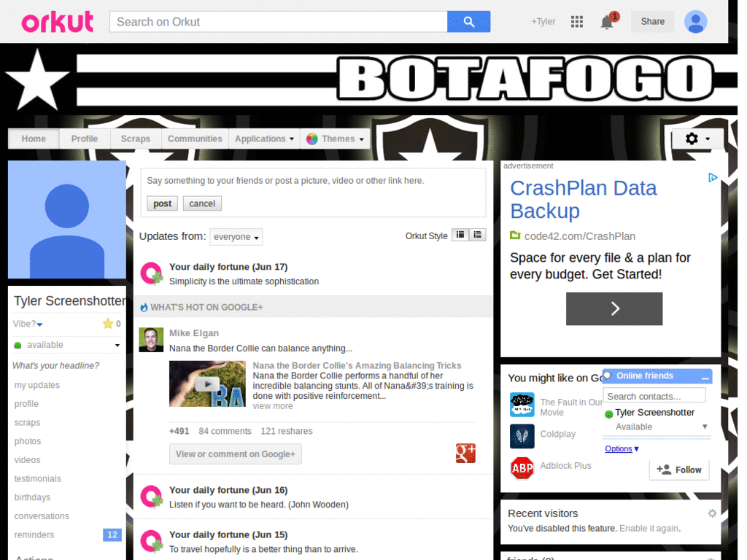This screenshot has height=560, width=747.
Task: Open the notifications bell icon
Action: [608, 21]
